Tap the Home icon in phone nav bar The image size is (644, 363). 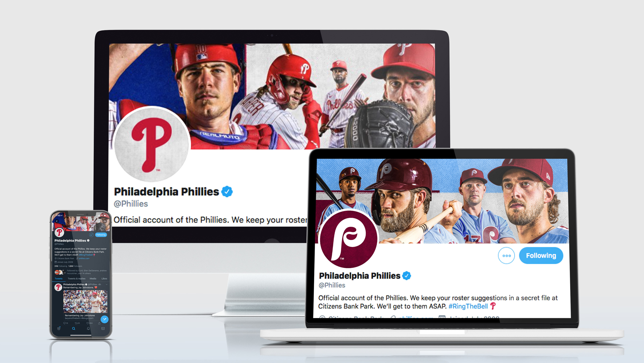tap(59, 328)
